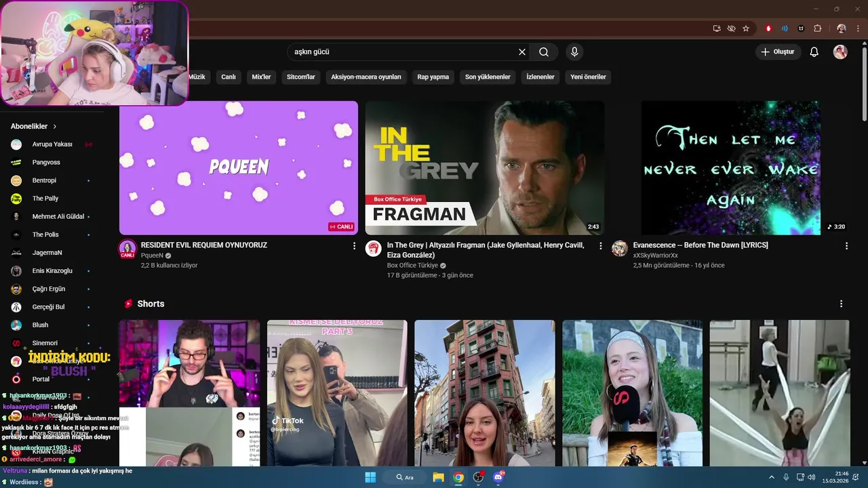868x488 pixels.
Task: Open RESIDENT EVIL REQUIEM OYNUYORUZ title
Action: point(204,245)
